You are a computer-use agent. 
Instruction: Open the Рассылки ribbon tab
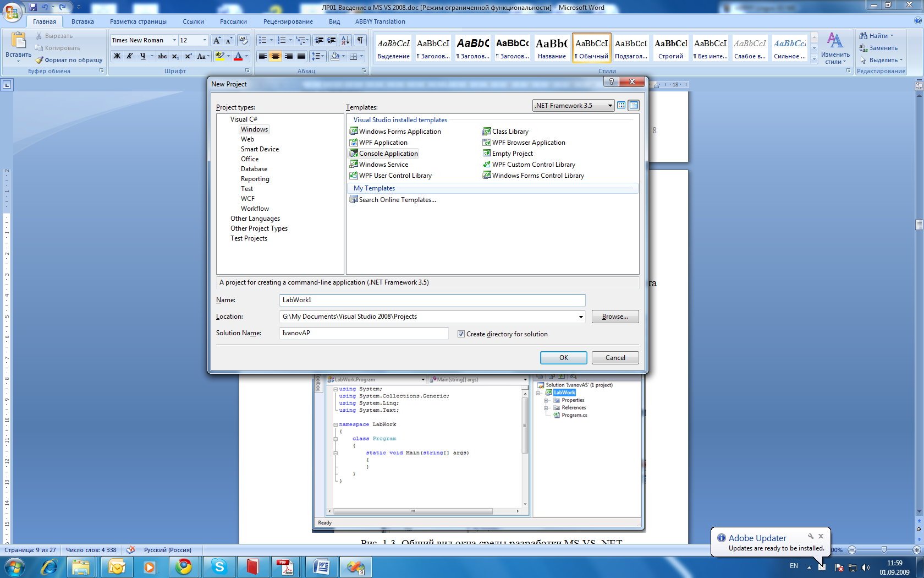click(x=233, y=21)
